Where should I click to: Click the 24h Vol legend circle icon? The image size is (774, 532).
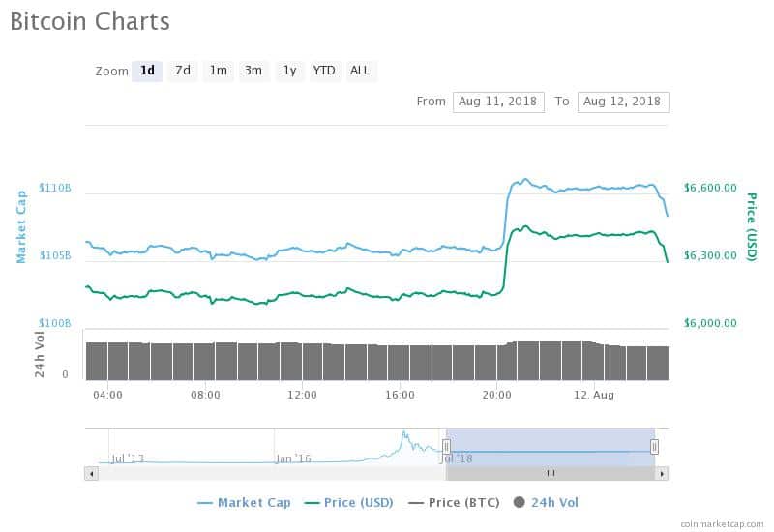pos(519,502)
